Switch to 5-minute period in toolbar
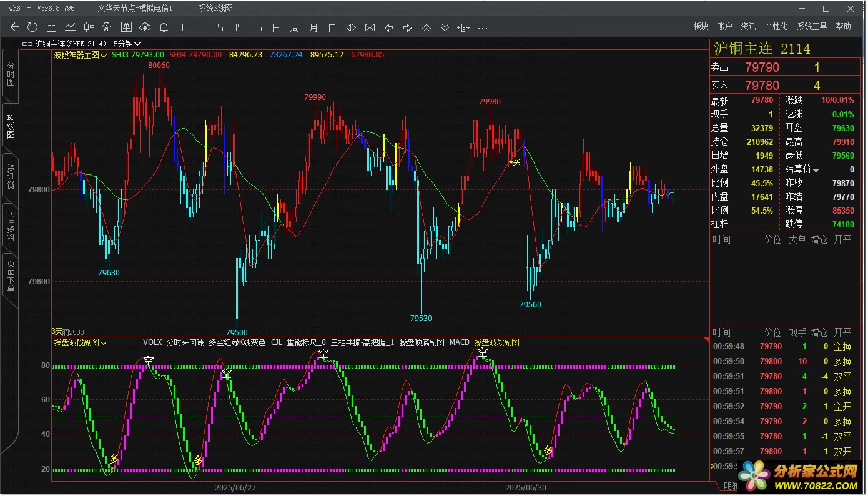The height and width of the screenshot is (496, 868). [220, 27]
